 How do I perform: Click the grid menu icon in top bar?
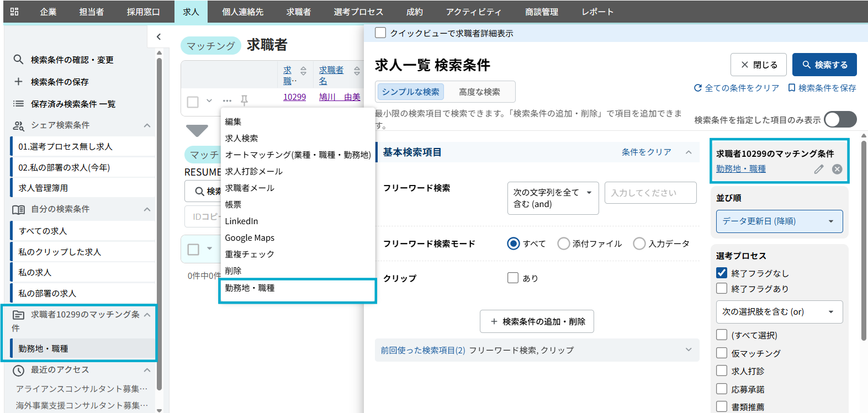pyautogui.click(x=14, y=12)
